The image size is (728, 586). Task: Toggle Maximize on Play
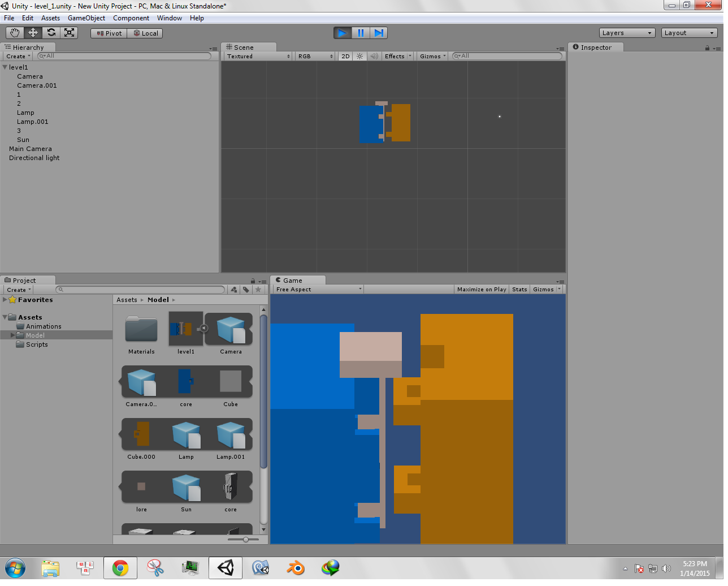[482, 289]
